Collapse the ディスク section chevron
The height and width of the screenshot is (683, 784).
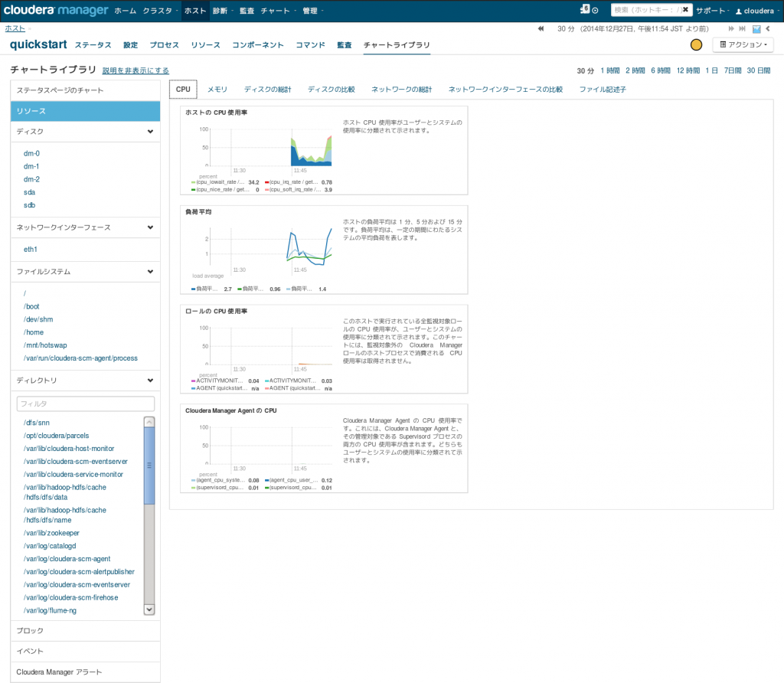pos(151,132)
